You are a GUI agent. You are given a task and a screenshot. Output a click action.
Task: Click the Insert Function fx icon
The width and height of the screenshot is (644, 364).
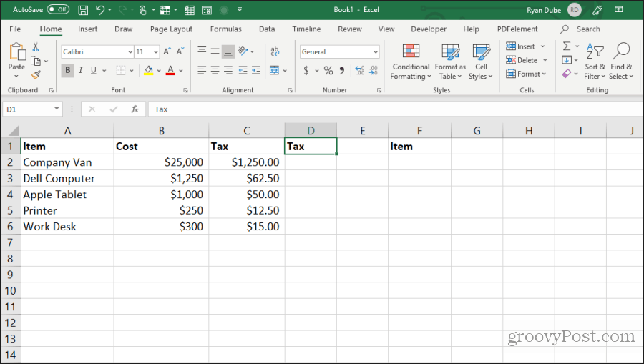point(135,109)
